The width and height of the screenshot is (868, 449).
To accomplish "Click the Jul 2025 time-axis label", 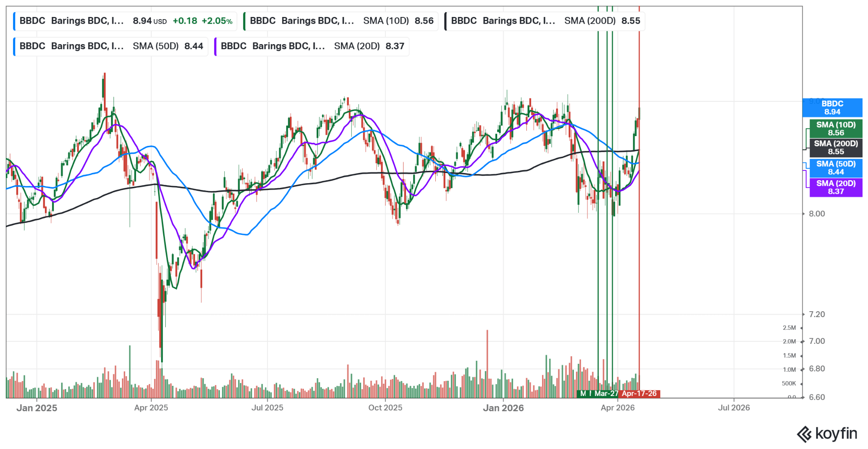I will pos(267,408).
